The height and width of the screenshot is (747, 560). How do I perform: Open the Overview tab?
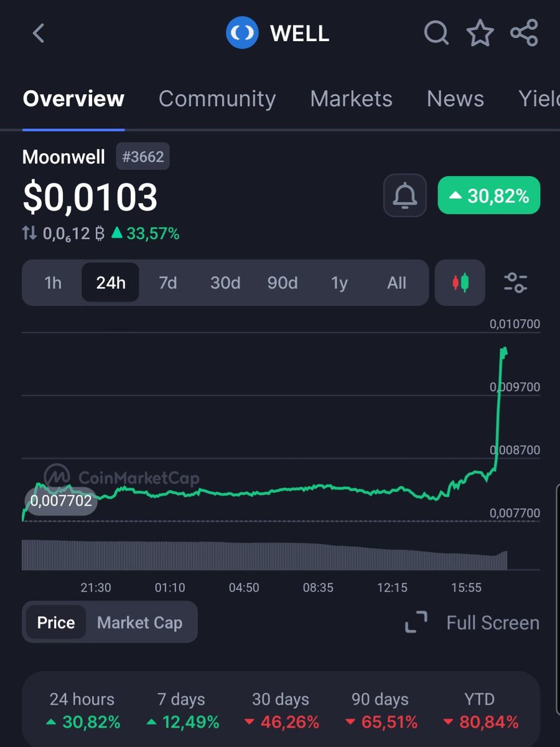tap(73, 99)
